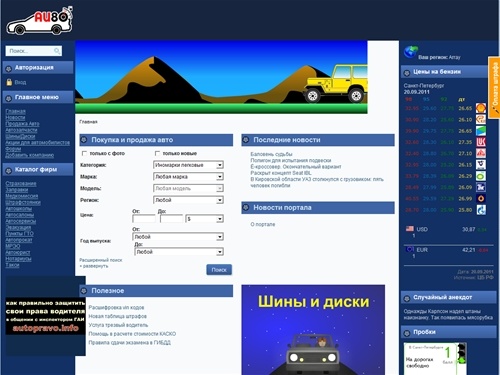Image resolution: width=500 pixels, height=375 pixels.
Task: Open Правила сдачи экзамена в ГИБДД
Action: point(129,342)
